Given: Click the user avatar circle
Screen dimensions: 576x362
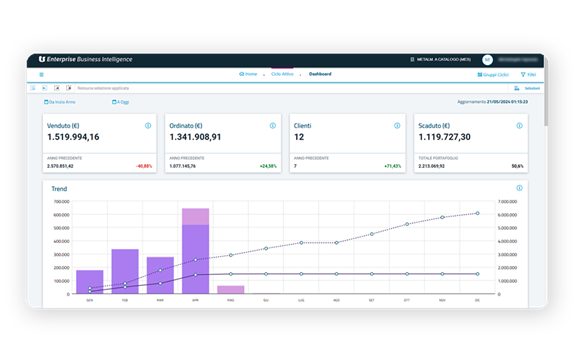Looking at the screenshot, I should pos(487,60).
